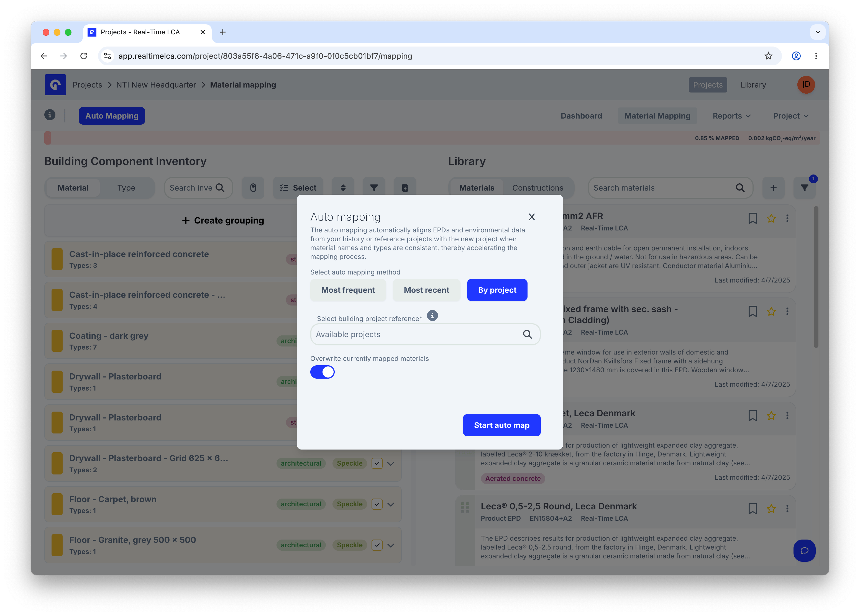Expand the Drywall Plasterboard Grid 625 row

(391, 464)
